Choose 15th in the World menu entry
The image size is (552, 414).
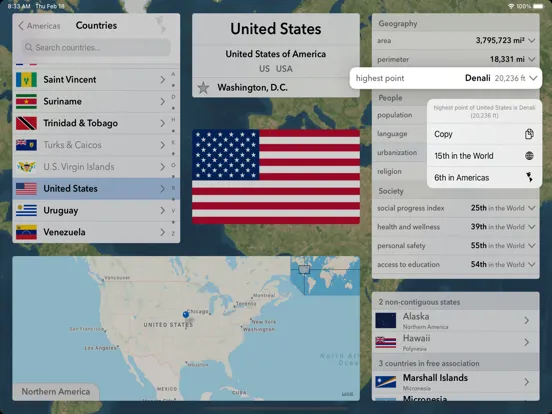tap(484, 156)
